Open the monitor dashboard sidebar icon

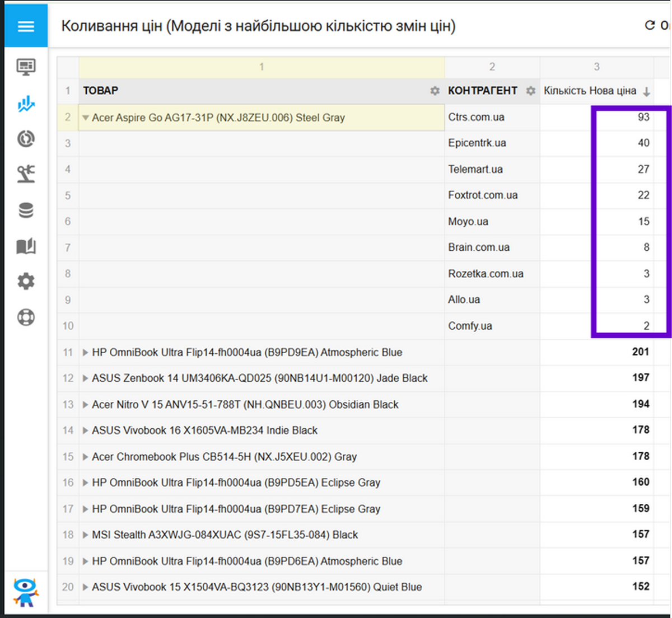coord(26,67)
